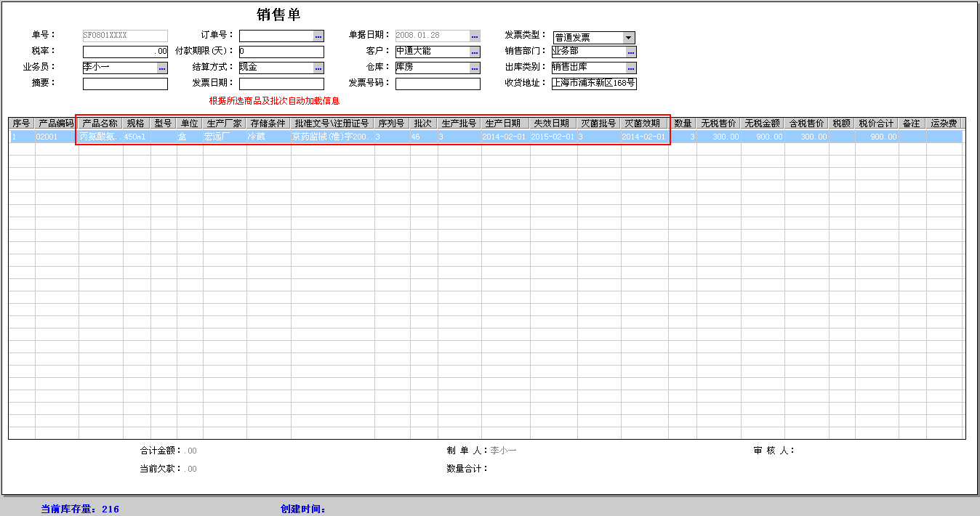The height and width of the screenshot is (516, 980).
Task: Select the 无税售价 column header
Action: [x=718, y=124]
